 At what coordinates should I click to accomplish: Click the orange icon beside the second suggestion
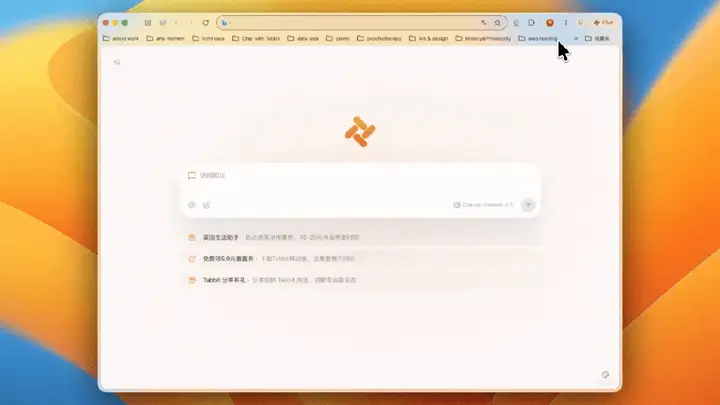coord(192,259)
